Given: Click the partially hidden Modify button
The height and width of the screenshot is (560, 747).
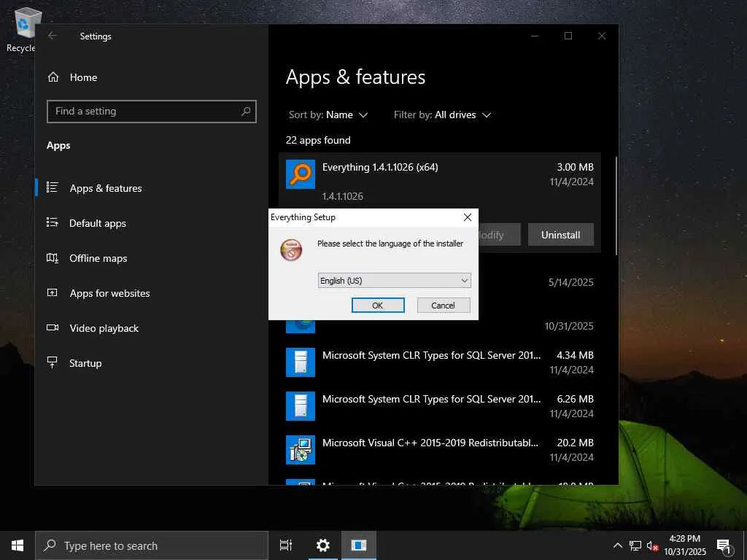Looking at the screenshot, I should tap(499, 235).
